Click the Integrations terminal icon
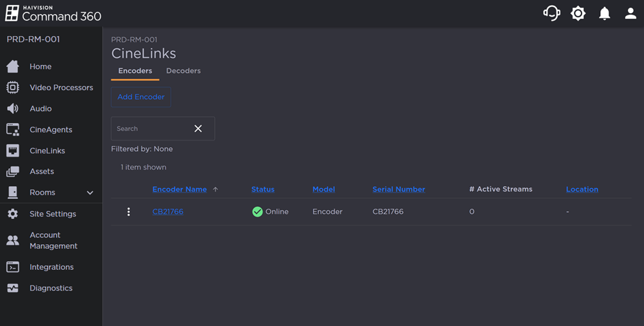The width and height of the screenshot is (644, 326). (x=13, y=267)
